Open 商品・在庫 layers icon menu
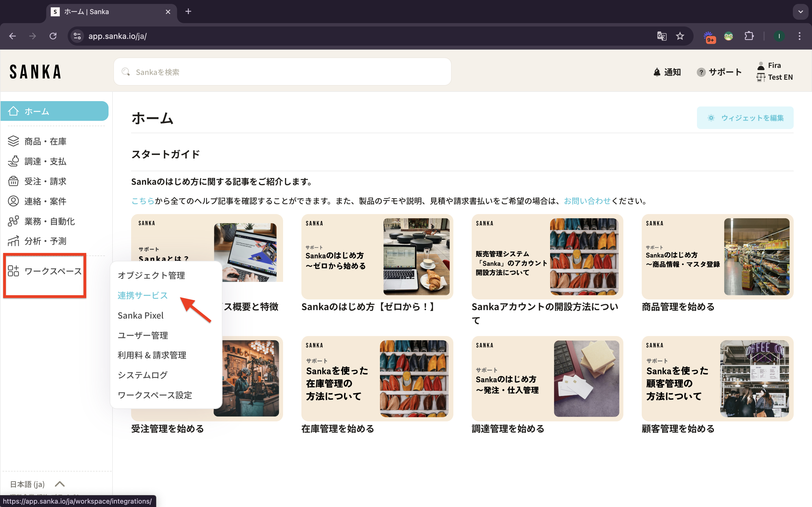This screenshot has height=507, width=812. click(14, 141)
